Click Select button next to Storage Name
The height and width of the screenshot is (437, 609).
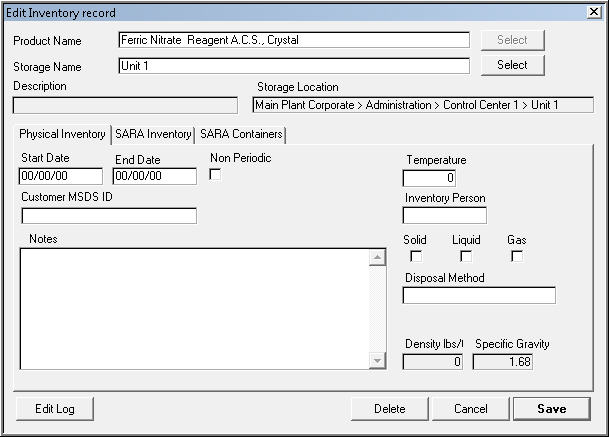[x=512, y=65]
